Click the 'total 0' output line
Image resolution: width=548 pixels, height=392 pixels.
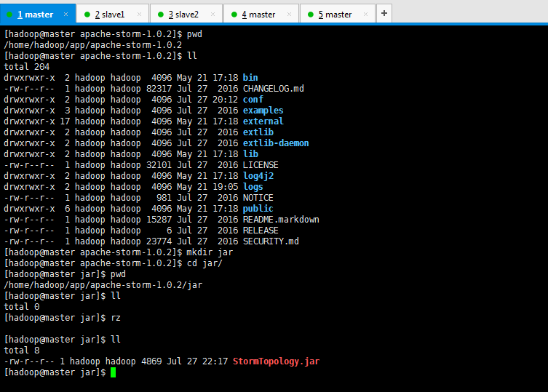[x=22, y=307]
